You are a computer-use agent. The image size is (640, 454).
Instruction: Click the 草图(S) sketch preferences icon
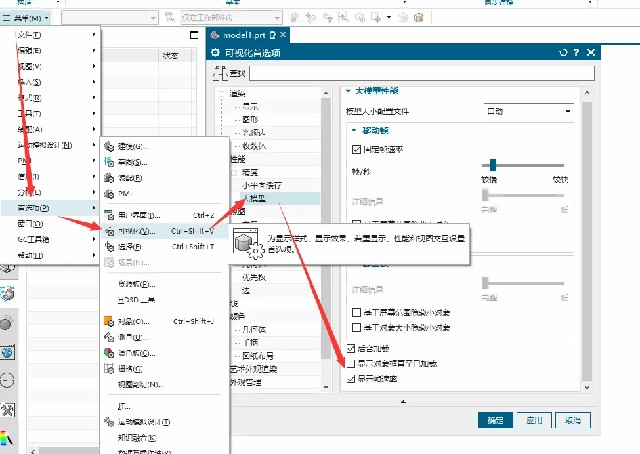[109, 161]
